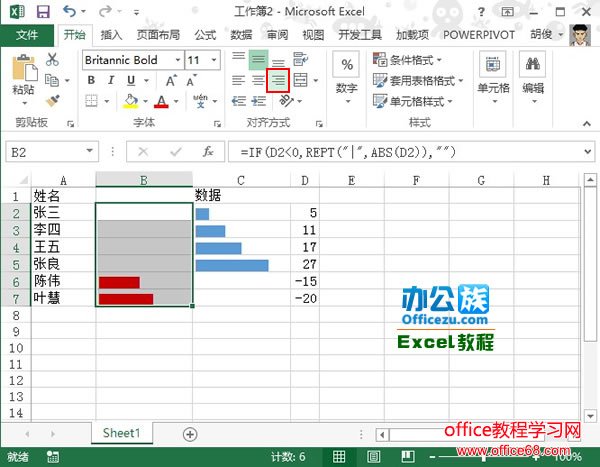Select the Format Painter brush
Screen dimensions: 600x467
(x=52, y=101)
